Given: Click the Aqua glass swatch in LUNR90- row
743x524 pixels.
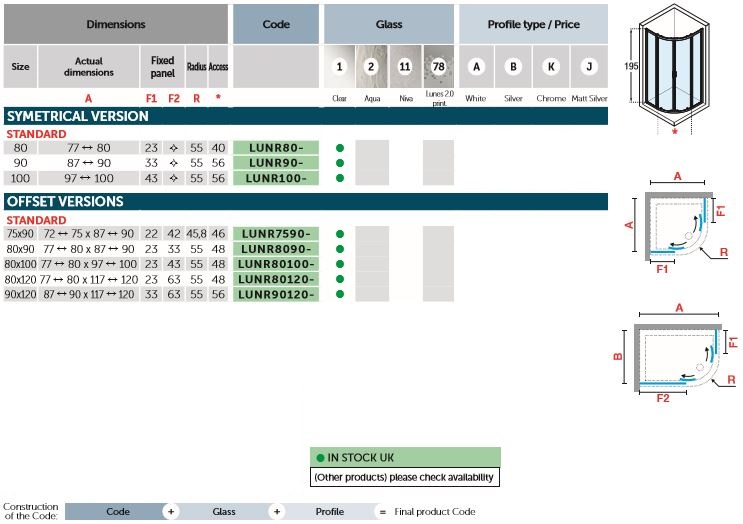Looking at the screenshot, I should tap(372, 163).
